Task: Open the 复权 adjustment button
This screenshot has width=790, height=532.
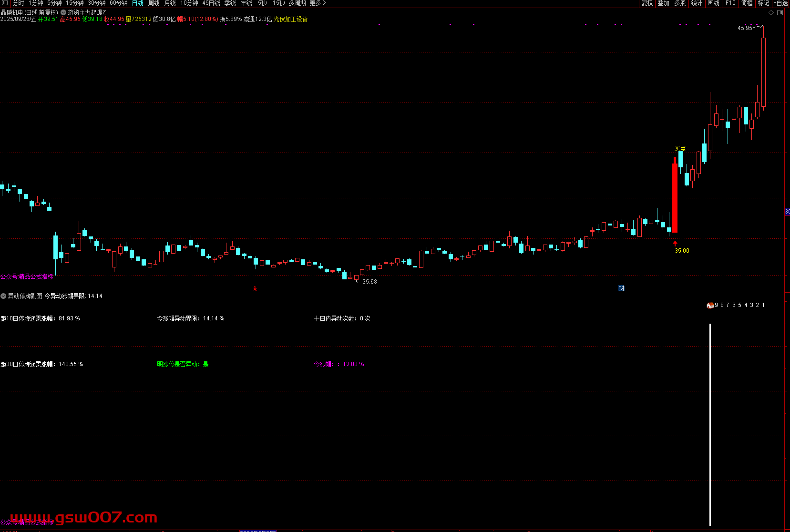Action: (647, 3)
